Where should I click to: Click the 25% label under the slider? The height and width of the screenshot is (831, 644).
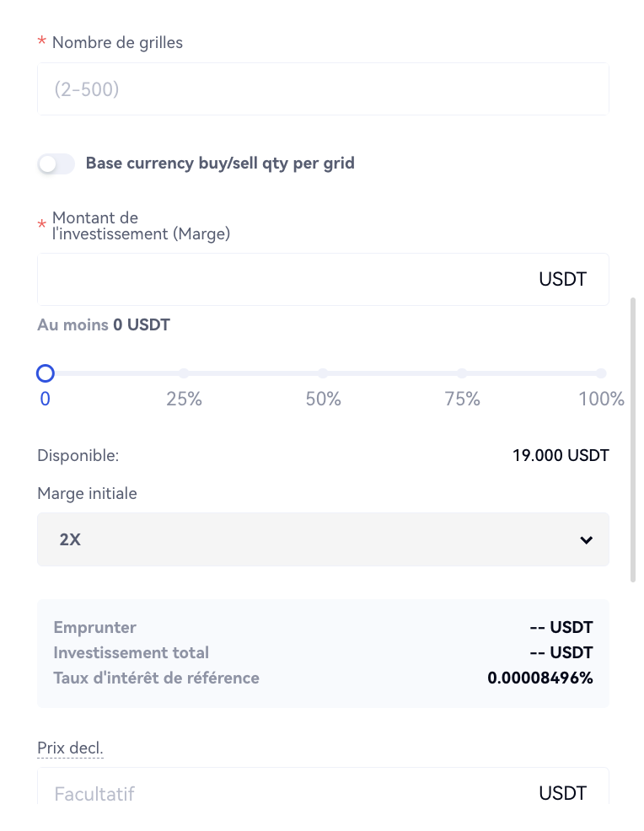(184, 399)
